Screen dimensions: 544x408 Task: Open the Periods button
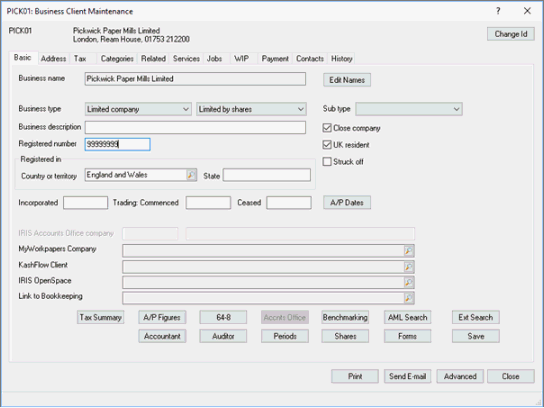click(285, 336)
